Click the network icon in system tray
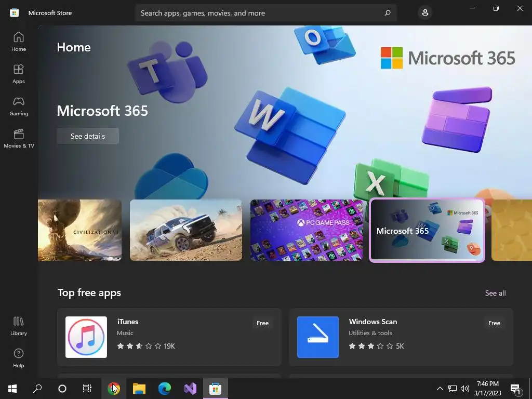Screen dimensions: 532x399 click(x=453, y=389)
